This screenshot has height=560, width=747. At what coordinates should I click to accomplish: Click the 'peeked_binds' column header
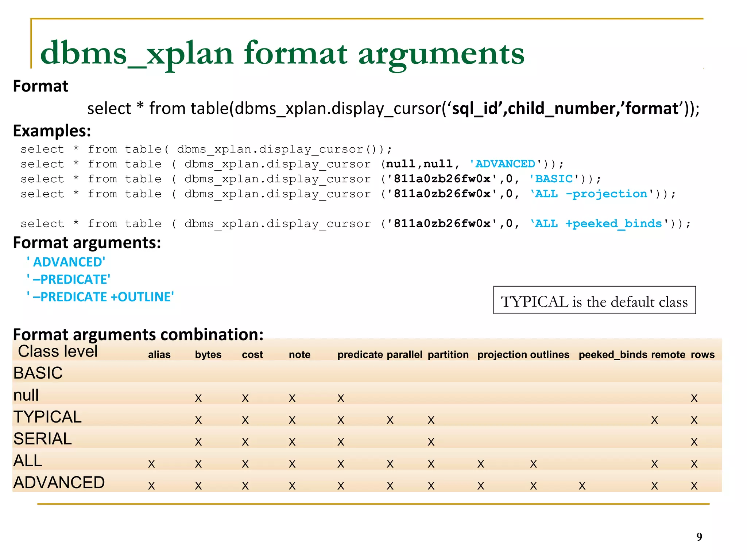click(x=613, y=355)
